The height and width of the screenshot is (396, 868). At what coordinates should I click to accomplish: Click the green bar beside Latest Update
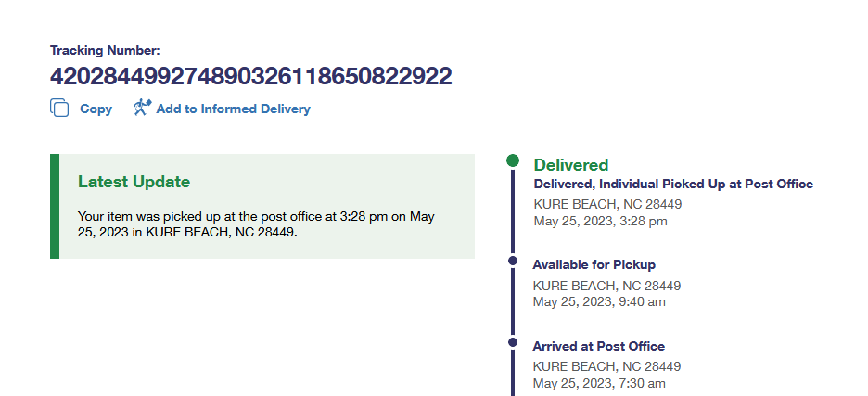tap(54, 206)
